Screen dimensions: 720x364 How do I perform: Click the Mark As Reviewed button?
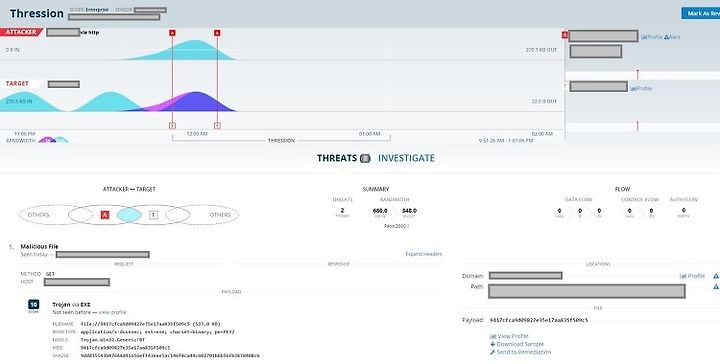[x=701, y=13]
